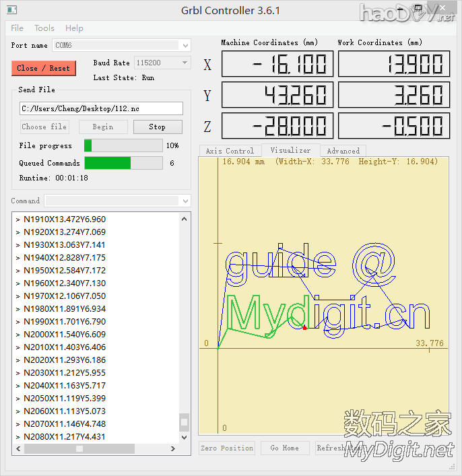Open the Command entry dropdown
Viewport: 462px width, 476px height.
185,201
